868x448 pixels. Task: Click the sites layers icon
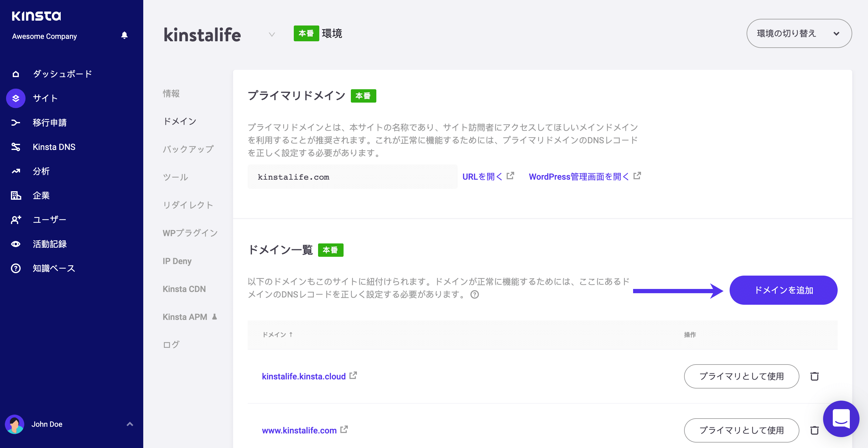[16, 98]
